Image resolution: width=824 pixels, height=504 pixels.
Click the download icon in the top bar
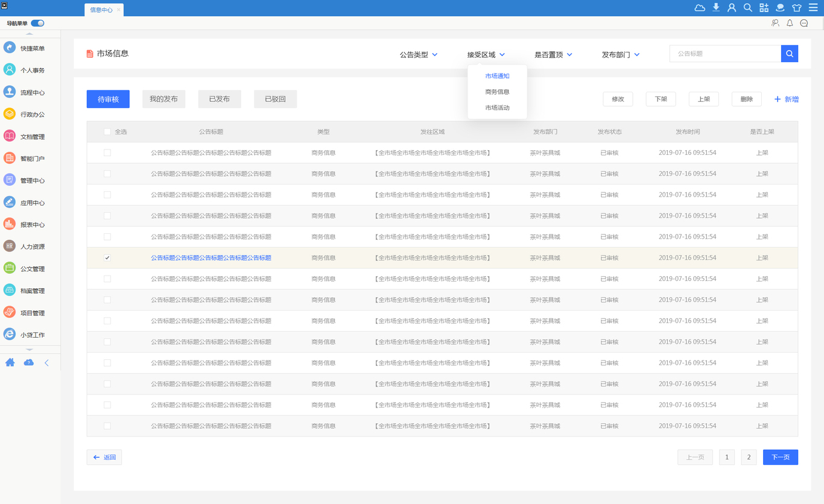716,8
